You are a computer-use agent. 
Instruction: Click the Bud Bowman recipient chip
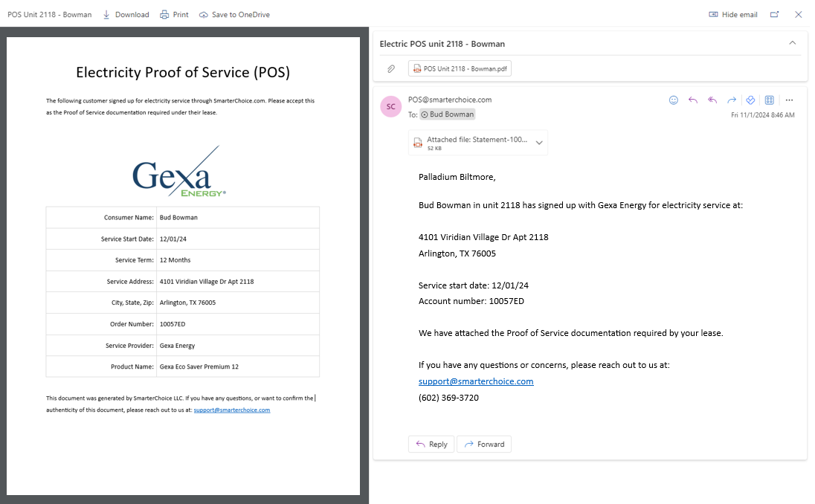(x=447, y=114)
